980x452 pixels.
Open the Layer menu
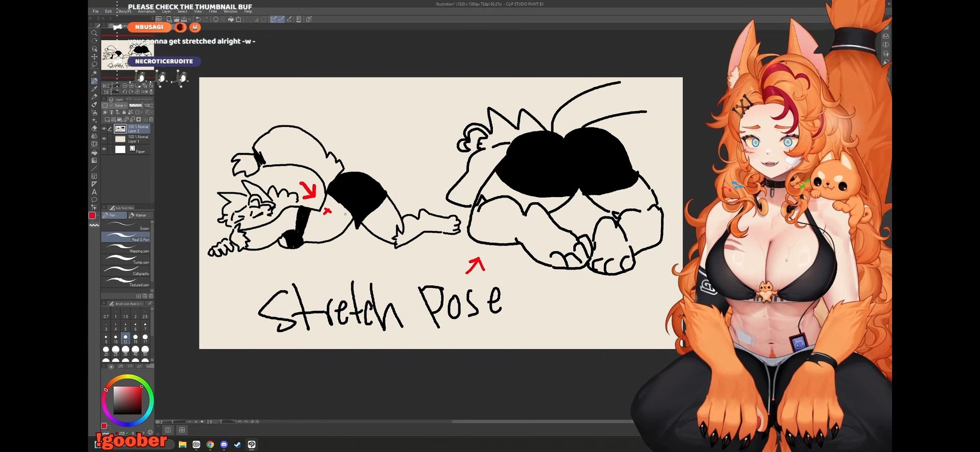(x=167, y=11)
